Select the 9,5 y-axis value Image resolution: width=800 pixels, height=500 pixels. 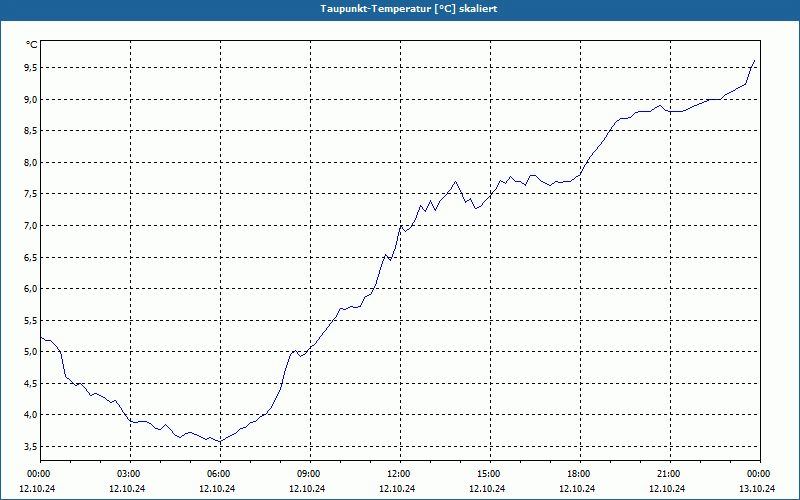(x=31, y=67)
